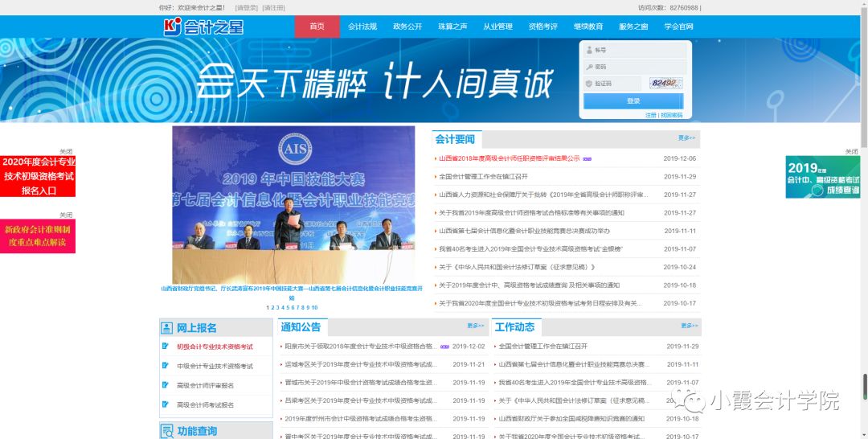Open 我省40名考生进入…"金银榜" news item
Screen dimensions: 868x439
(x=531, y=249)
